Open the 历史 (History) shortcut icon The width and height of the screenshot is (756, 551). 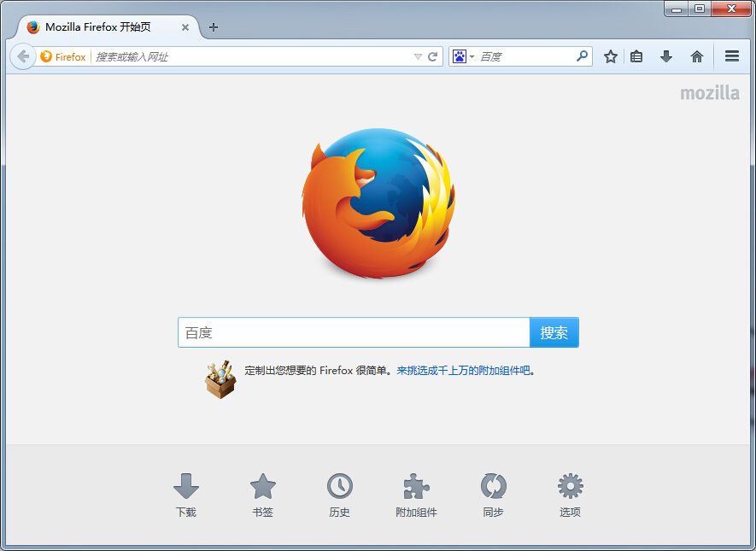[x=340, y=487]
